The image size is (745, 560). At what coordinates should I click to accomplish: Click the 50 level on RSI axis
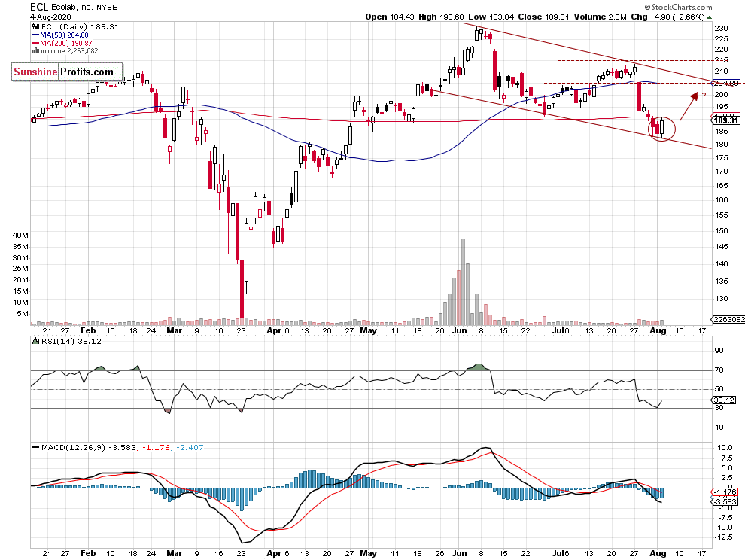tap(719, 389)
